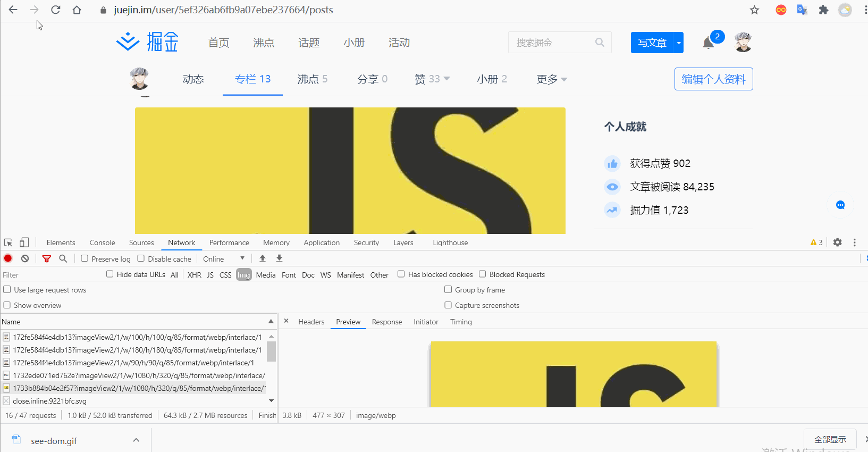868x452 pixels.
Task: Click 全部显示 in the downloads bar
Action: 830,440
